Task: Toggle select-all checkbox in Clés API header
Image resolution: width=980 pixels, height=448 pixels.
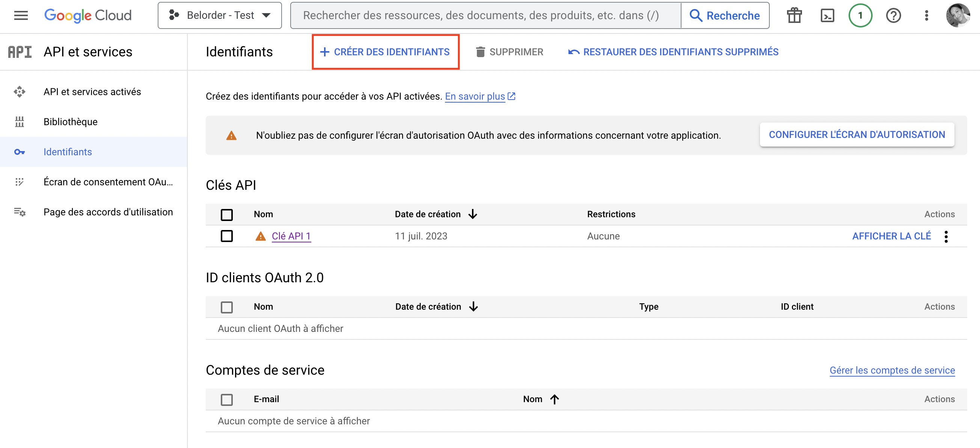Action: 227,215
